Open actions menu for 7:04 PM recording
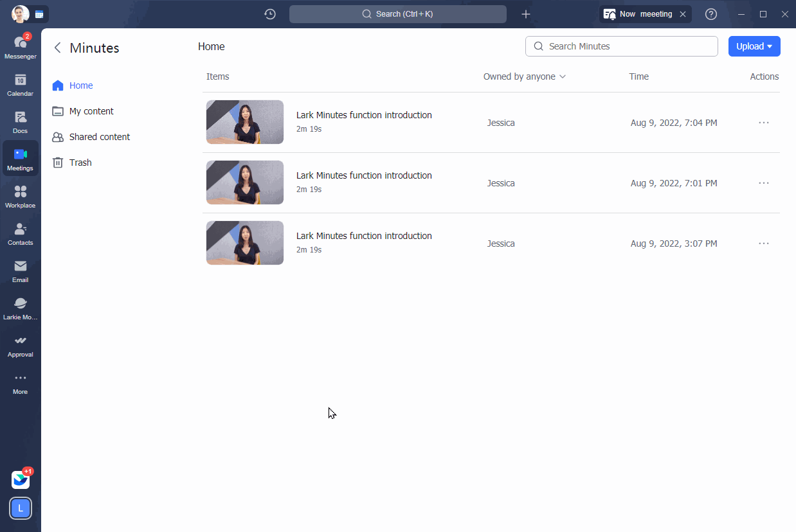This screenshot has height=532, width=796. coord(763,123)
